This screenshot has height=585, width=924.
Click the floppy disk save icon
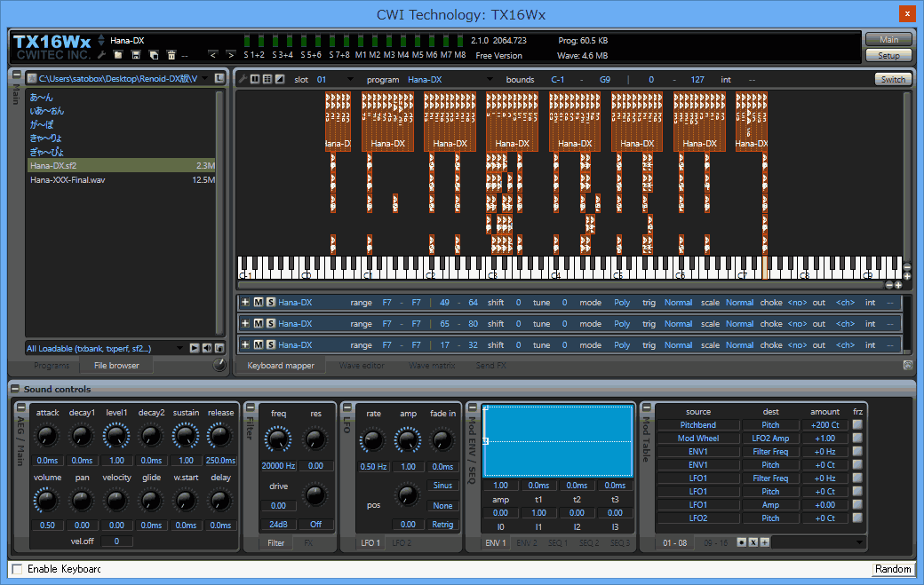tap(136, 55)
